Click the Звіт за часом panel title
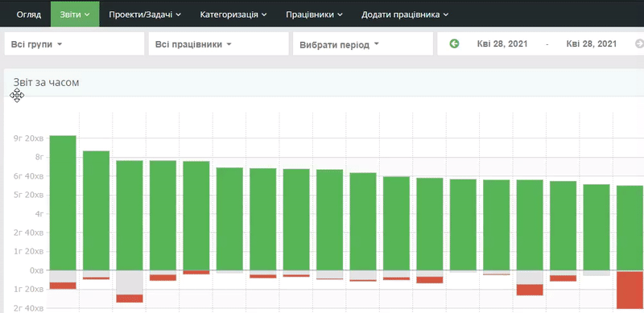The width and height of the screenshot is (644, 313). click(x=46, y=83)
